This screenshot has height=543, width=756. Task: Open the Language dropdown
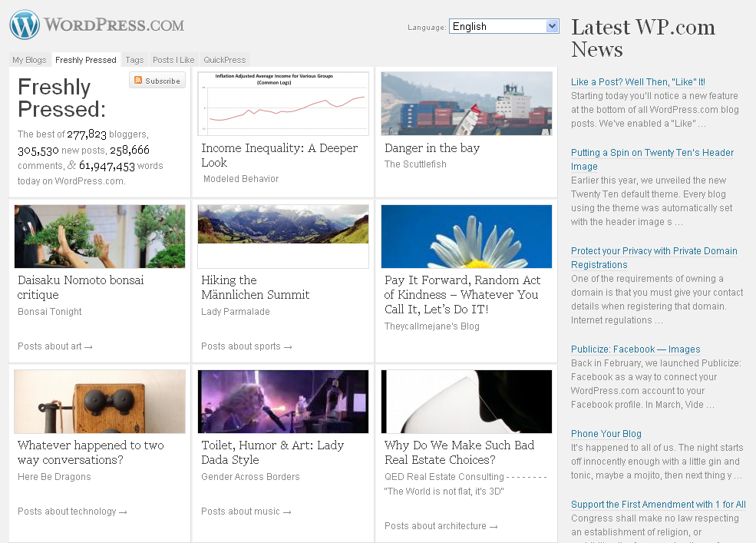(x=503, y=26)
